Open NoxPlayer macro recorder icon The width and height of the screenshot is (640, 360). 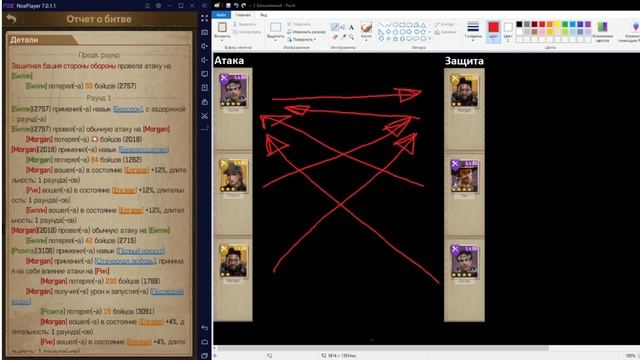[204, 88]
